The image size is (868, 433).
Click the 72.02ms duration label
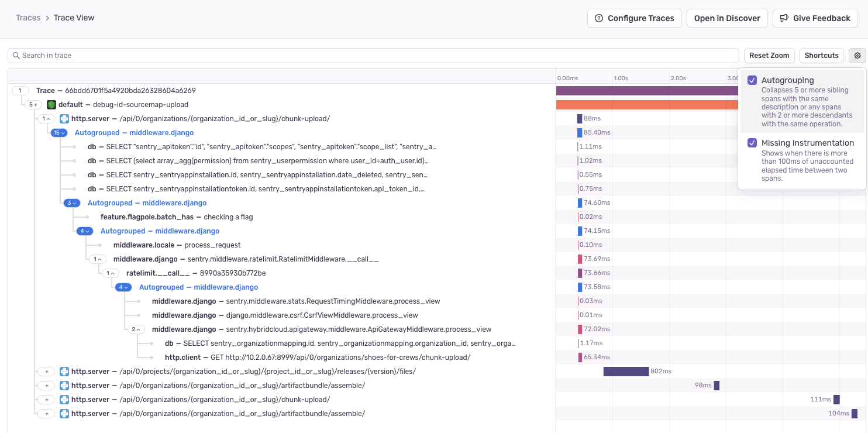click(596, 329)
